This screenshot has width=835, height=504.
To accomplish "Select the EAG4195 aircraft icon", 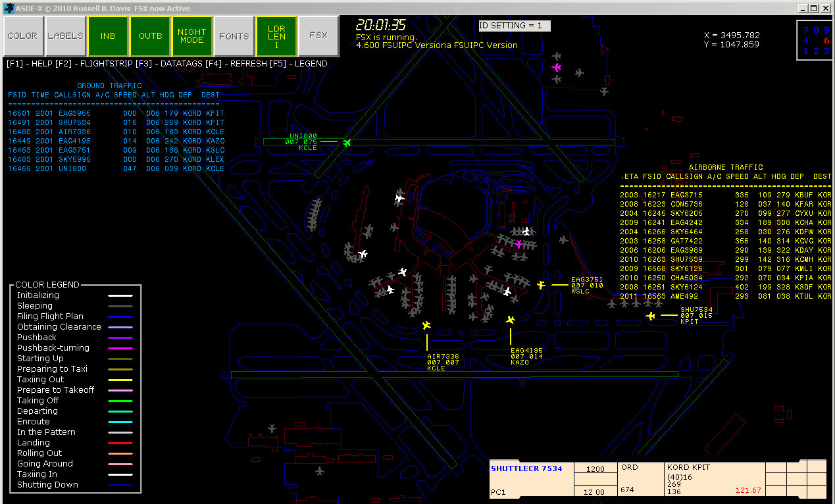I will point(510,318).
